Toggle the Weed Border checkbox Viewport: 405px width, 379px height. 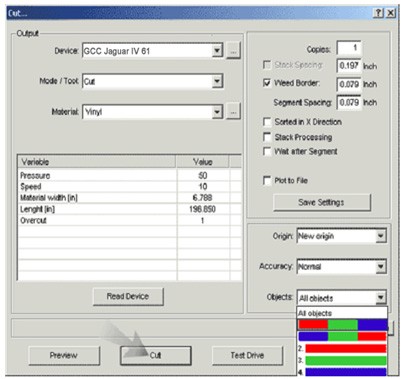[x=267, y=83]
